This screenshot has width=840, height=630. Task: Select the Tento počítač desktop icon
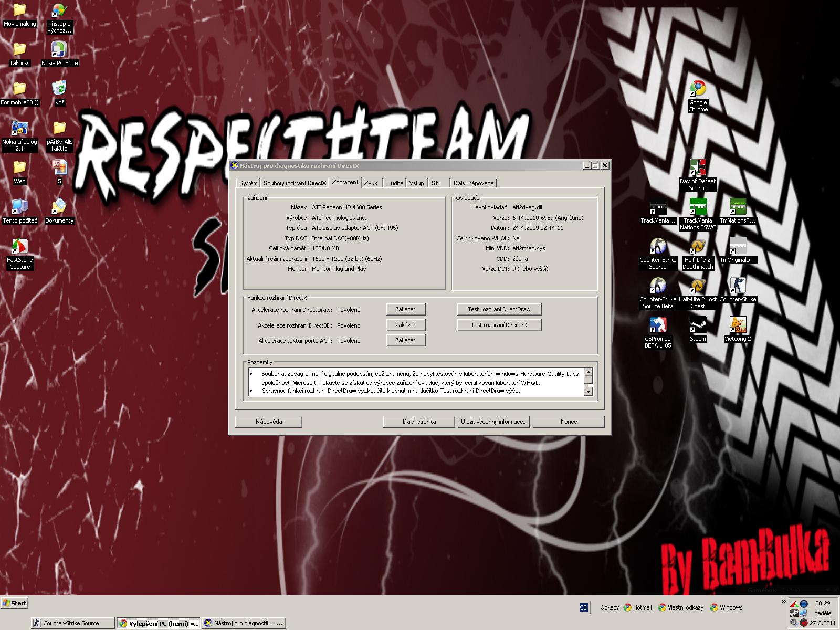pyautogui.click(x=19, y=212)
